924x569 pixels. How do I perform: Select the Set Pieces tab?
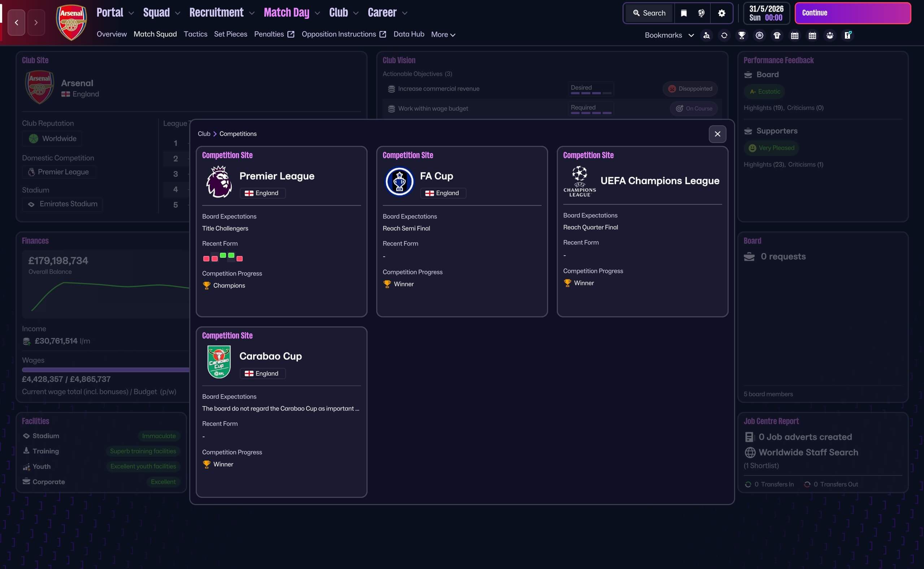230,34
